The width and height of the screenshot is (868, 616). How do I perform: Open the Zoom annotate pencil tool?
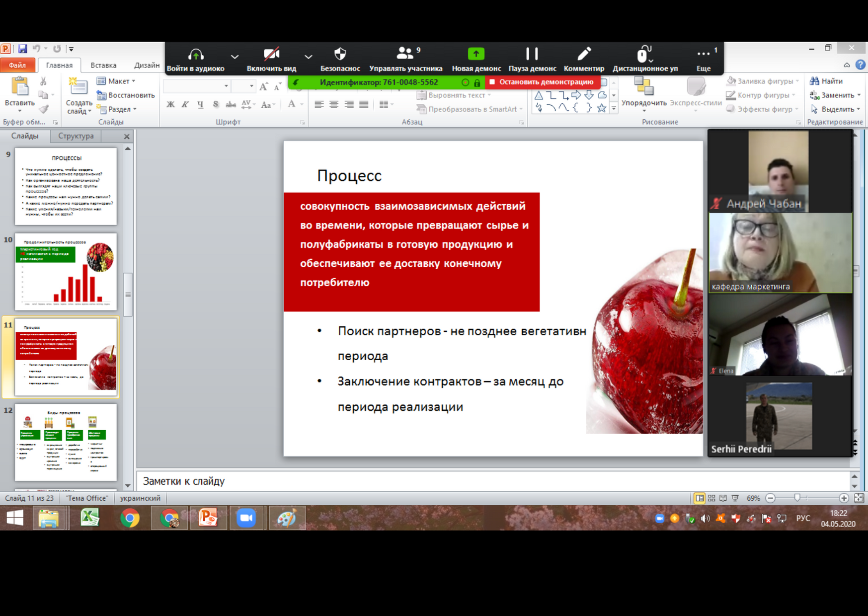coord(584,54)
